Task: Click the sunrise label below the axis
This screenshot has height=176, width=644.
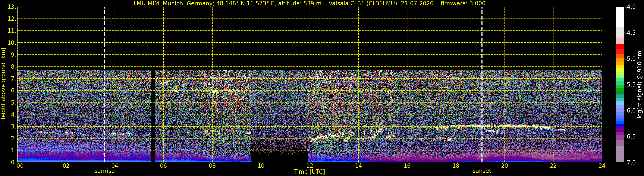Action: (104, 171)
